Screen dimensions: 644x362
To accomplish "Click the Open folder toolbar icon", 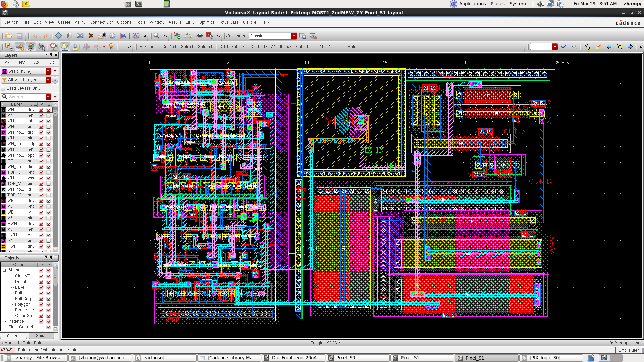I will (9, 36).
